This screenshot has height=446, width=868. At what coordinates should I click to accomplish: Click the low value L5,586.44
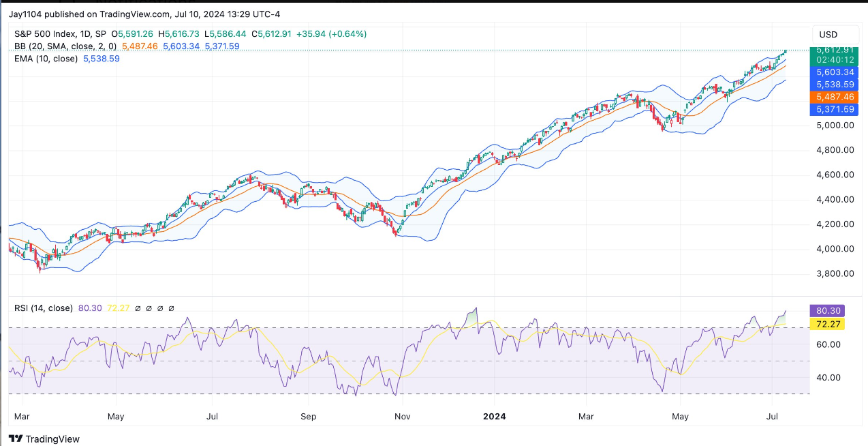[226, 33]
